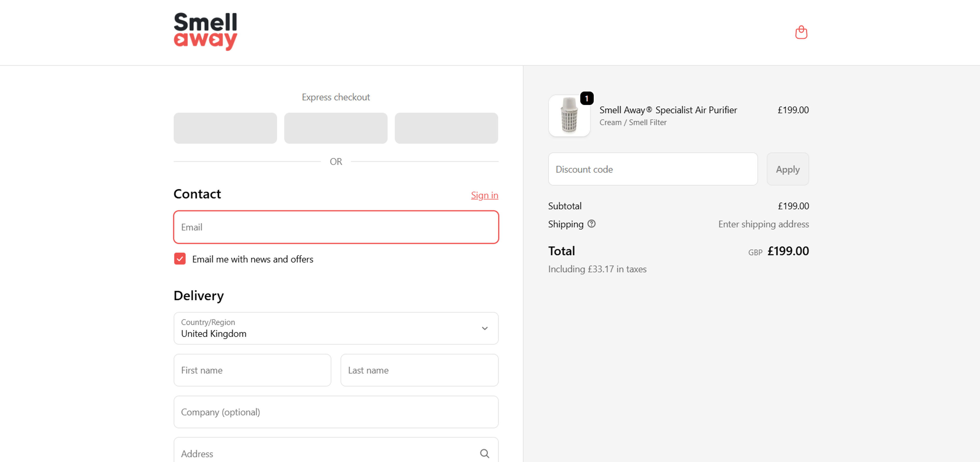Click the First name field
Image resolution: width=980 pixels, height=462 pixels.
(x=252, y=370)
